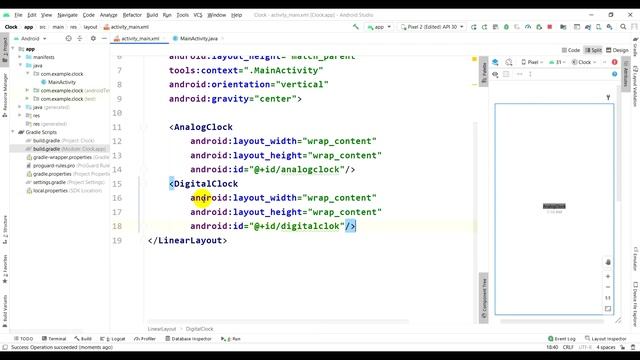Viewport: 640px width, 360px height.
Task: Open the Pixel 2 (Edited) API 30 device dropdown
Action: click(x=432, y=27)
